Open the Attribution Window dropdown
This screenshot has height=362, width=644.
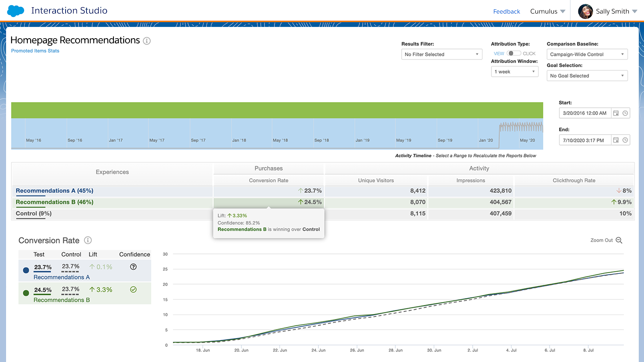514,72
